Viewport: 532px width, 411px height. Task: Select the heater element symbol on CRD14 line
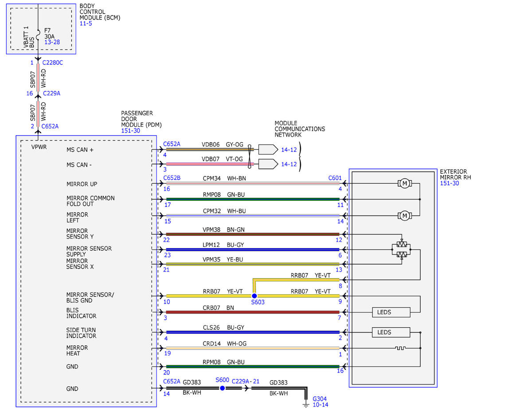click(x=400, y=348)
